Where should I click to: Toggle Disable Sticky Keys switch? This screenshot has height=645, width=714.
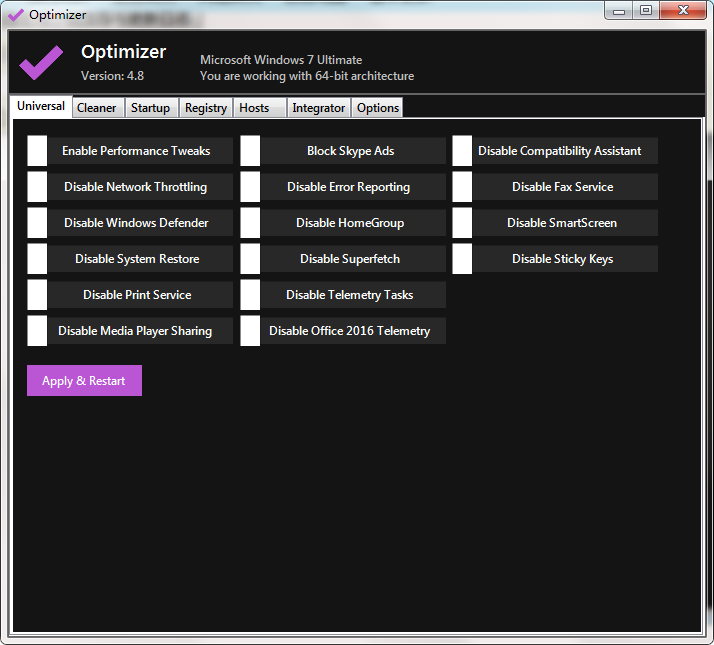pos(462,259)
